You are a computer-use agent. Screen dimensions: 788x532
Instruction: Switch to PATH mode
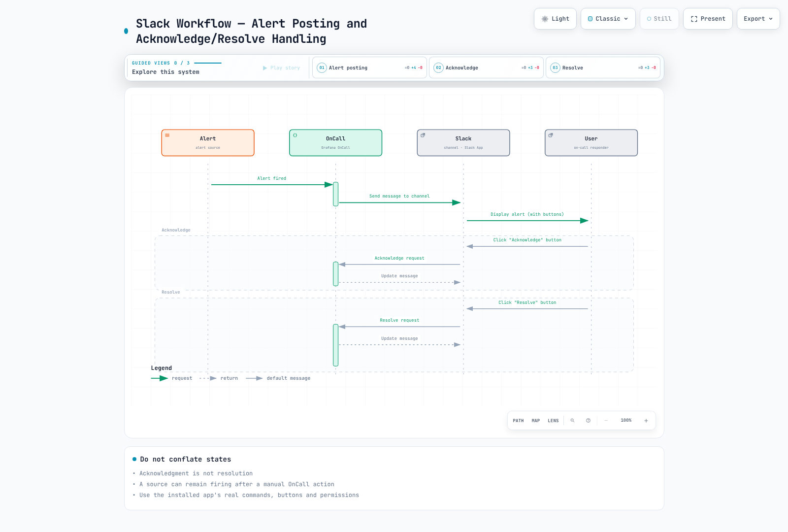coord(518,421)
